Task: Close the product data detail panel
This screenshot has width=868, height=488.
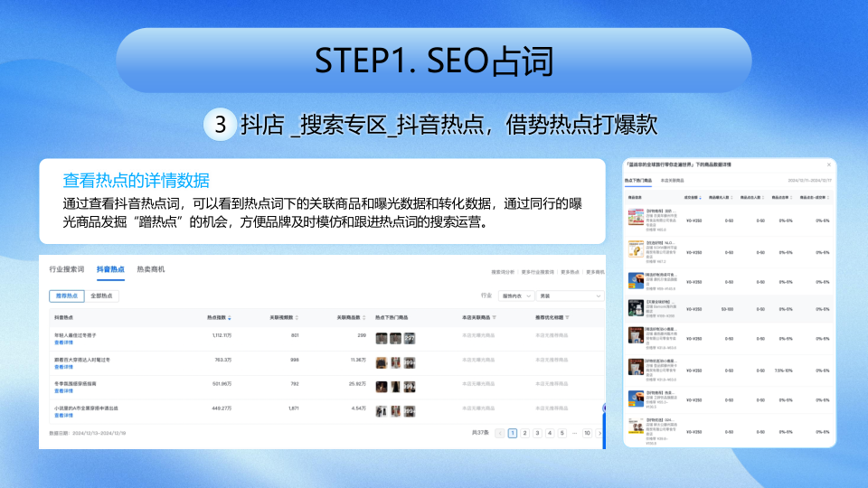Action: [x=829, y=164]
